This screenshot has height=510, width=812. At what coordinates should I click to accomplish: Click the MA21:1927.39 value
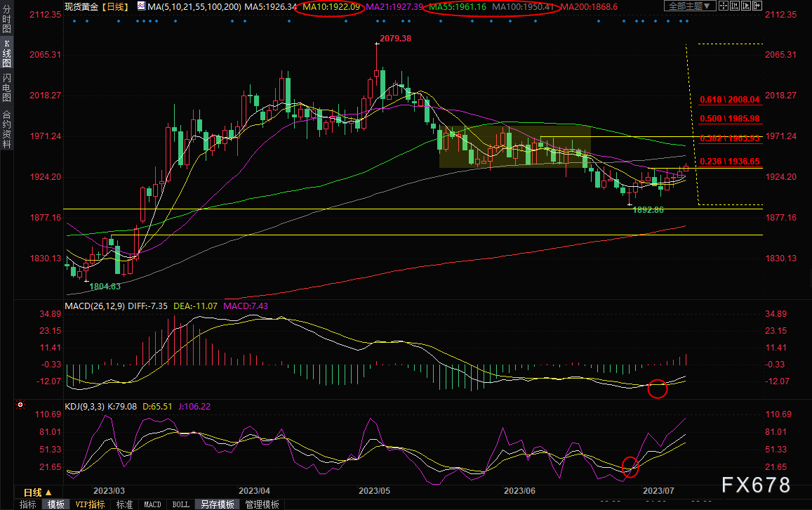coord(394,7)
